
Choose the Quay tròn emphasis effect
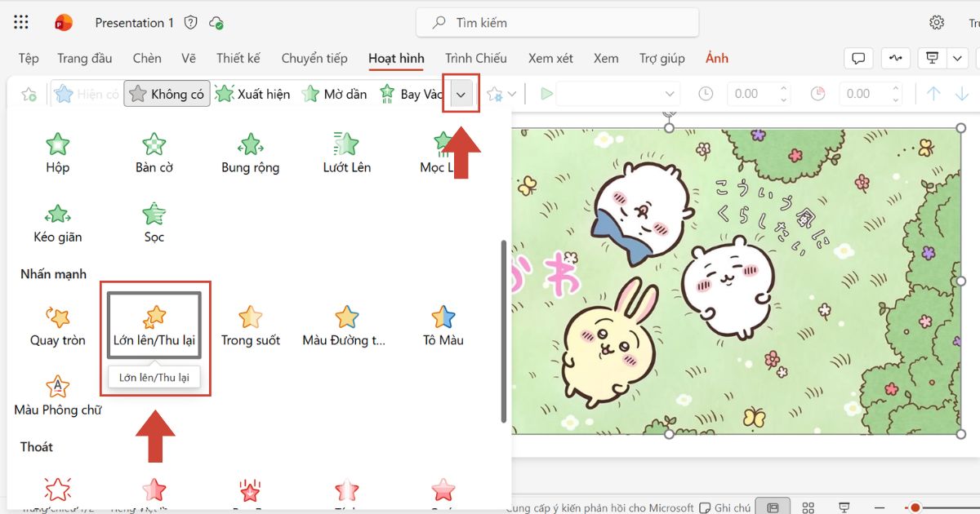point(57,326)
